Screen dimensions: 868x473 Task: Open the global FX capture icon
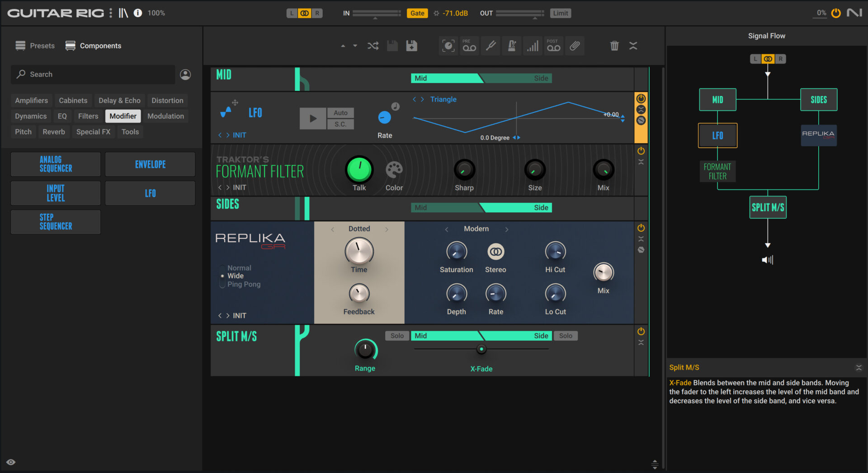click(448, 46)
